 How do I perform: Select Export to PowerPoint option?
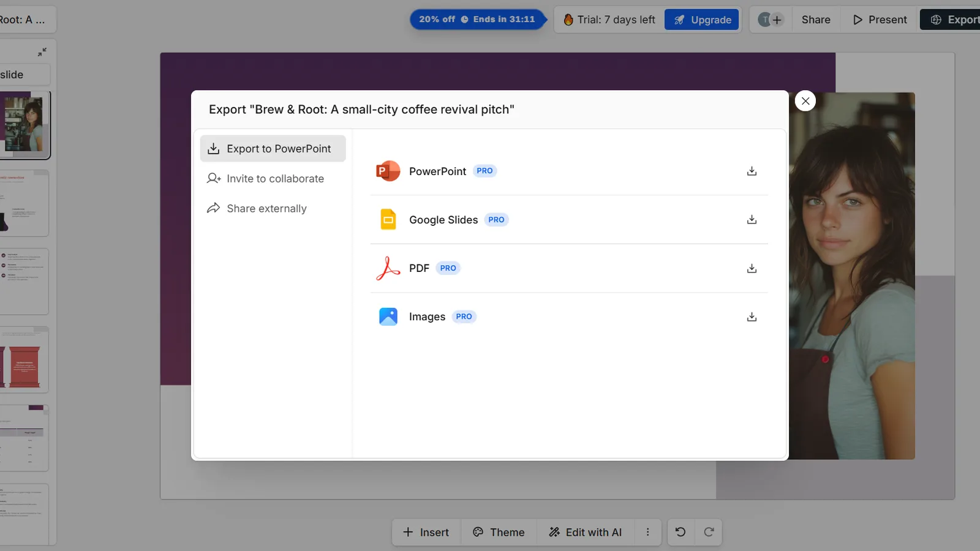coord(273,149)
